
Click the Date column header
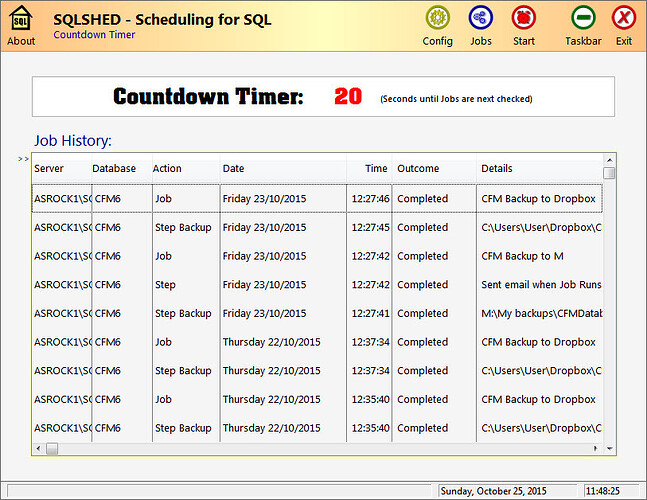coord(282,169)
